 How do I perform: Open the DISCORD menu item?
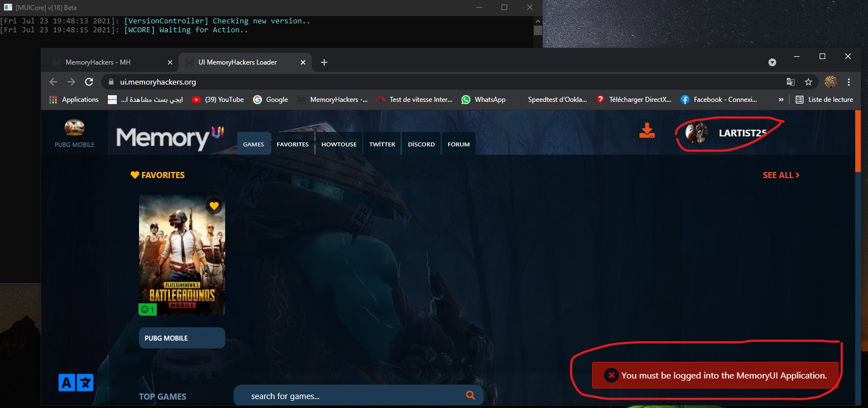pyautogui.click(x=421, y=144)
